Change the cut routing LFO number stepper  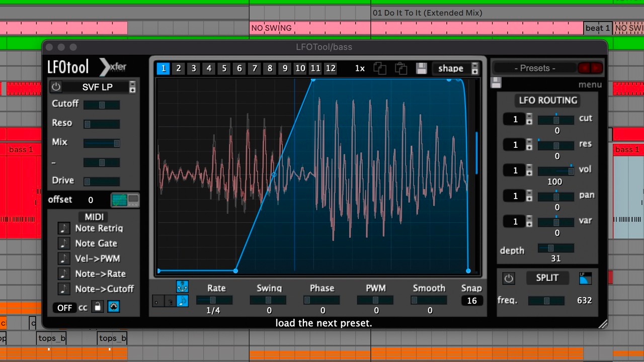click(x=529, y=119)
